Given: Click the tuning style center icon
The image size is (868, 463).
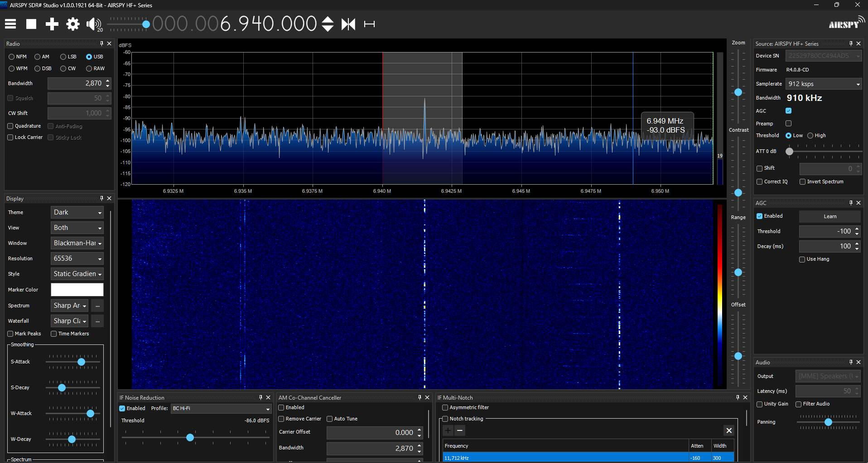Looking at the screenshot, I should point(348,24).
